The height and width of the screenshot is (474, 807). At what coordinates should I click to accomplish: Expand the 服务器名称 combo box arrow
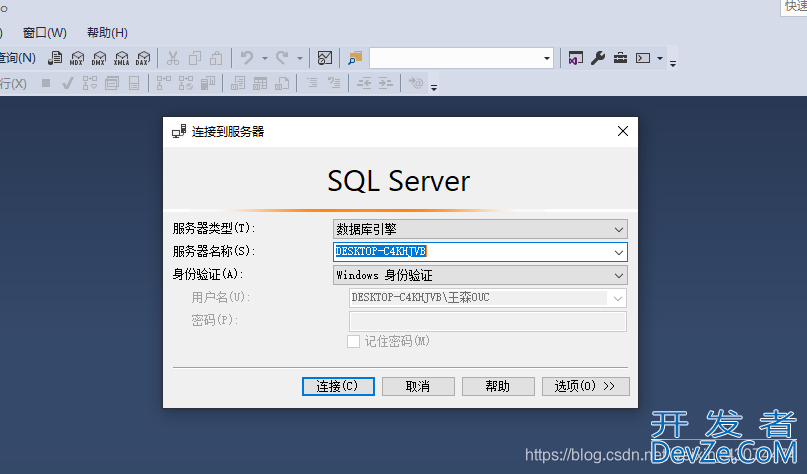[x=619, y=252]
